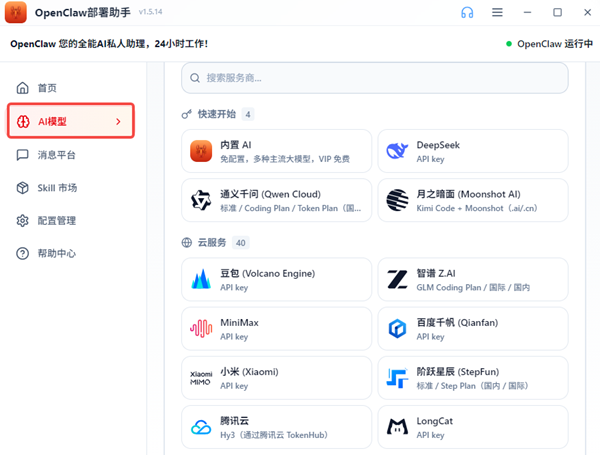
Task: Click the MiniMax waveform logo
Action: 201,329
